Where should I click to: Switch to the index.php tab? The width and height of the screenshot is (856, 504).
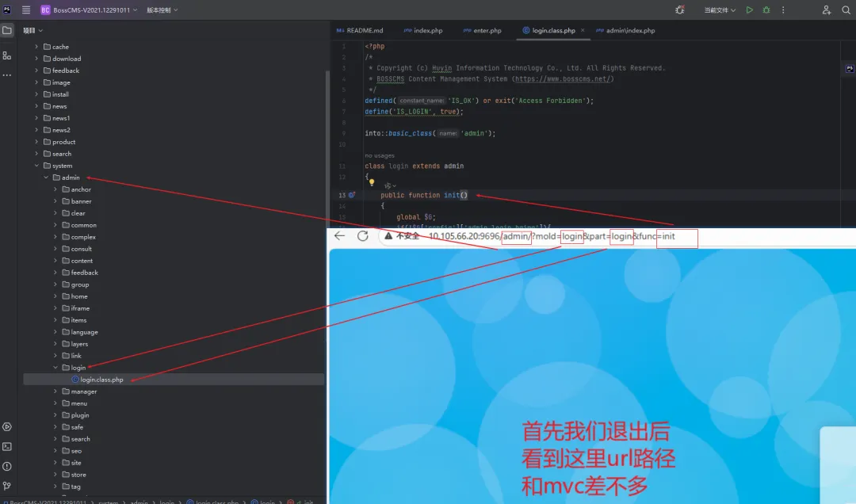point(423,31)
